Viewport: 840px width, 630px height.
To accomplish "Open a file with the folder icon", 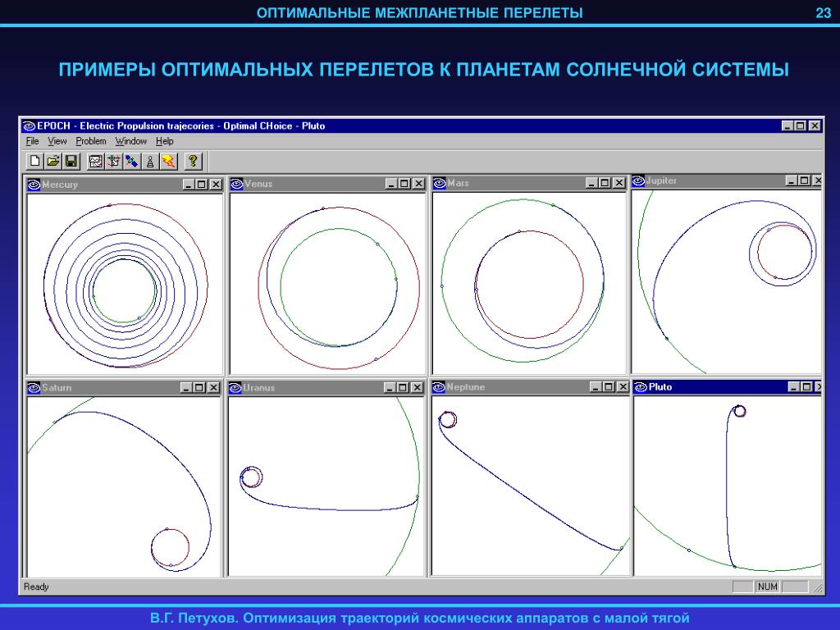I will point(53,161).
